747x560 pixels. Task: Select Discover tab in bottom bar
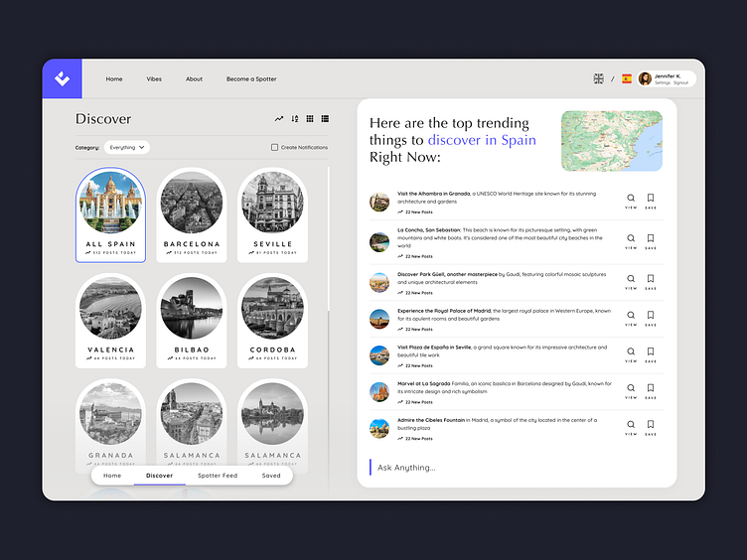point(159,476)
